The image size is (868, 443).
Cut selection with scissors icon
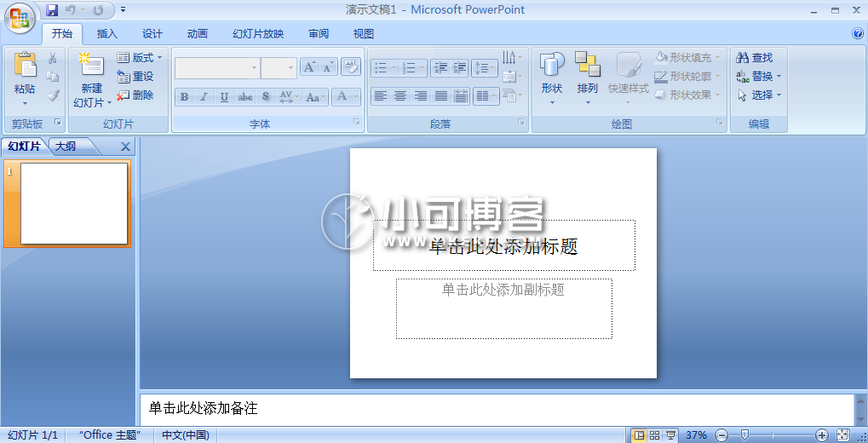coord(53,58)
